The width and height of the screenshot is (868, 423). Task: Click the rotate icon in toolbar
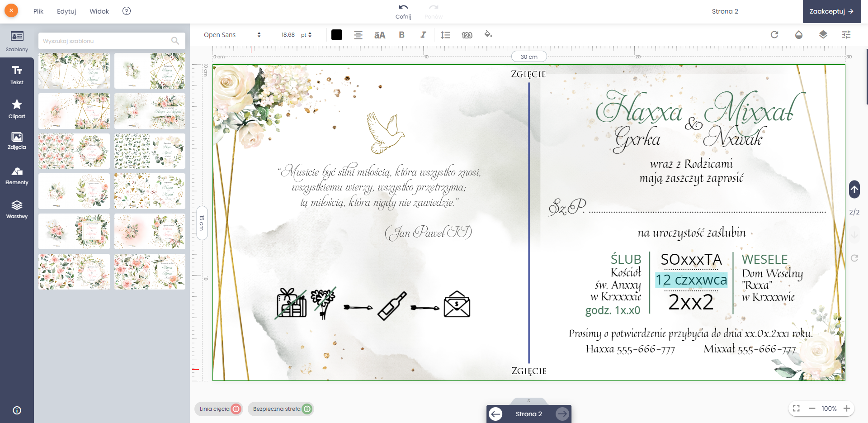(x=774, y=34)
